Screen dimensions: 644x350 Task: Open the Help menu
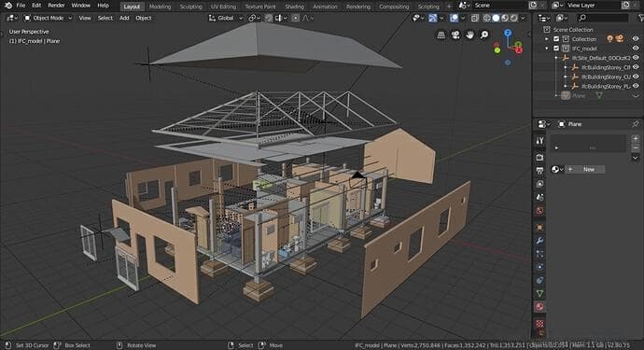click(x=103, y=6)
